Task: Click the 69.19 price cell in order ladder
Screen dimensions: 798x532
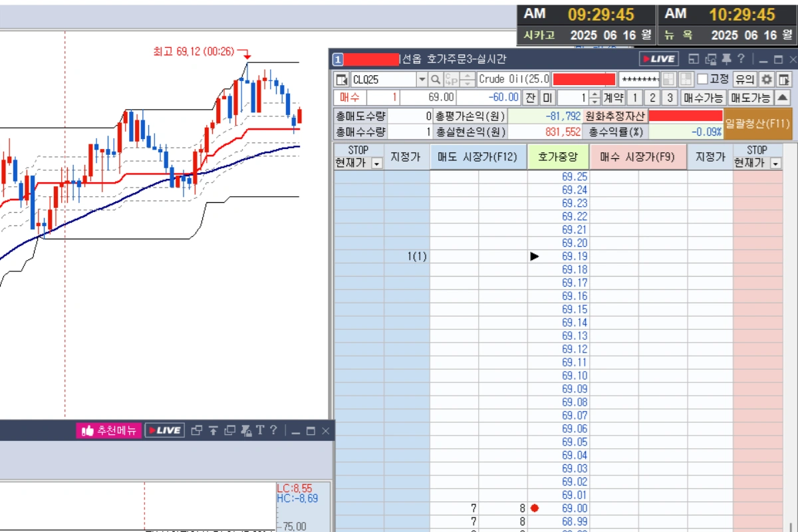Action: 575,256
